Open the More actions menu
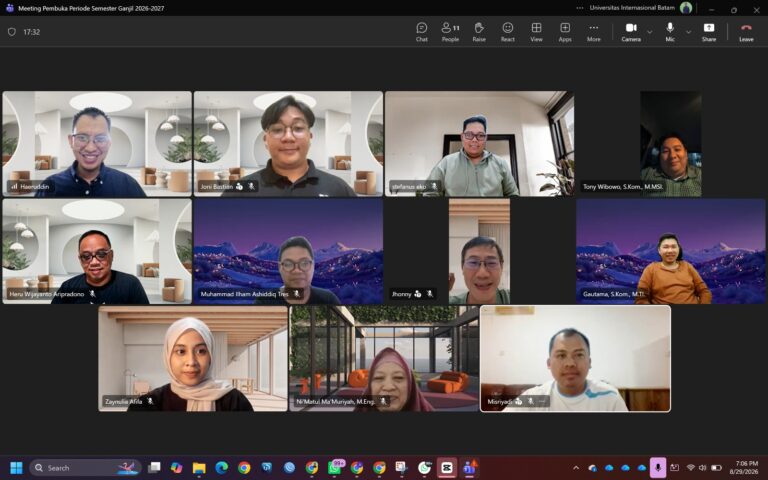 [594, 32]
